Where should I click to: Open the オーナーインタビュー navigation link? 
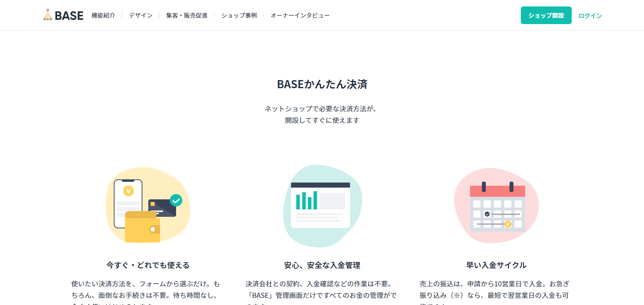pyautogui.click(x=300, y=16)
